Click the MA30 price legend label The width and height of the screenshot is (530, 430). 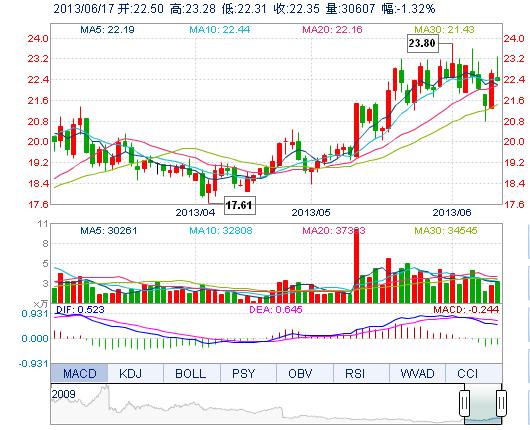click(444, 30)
